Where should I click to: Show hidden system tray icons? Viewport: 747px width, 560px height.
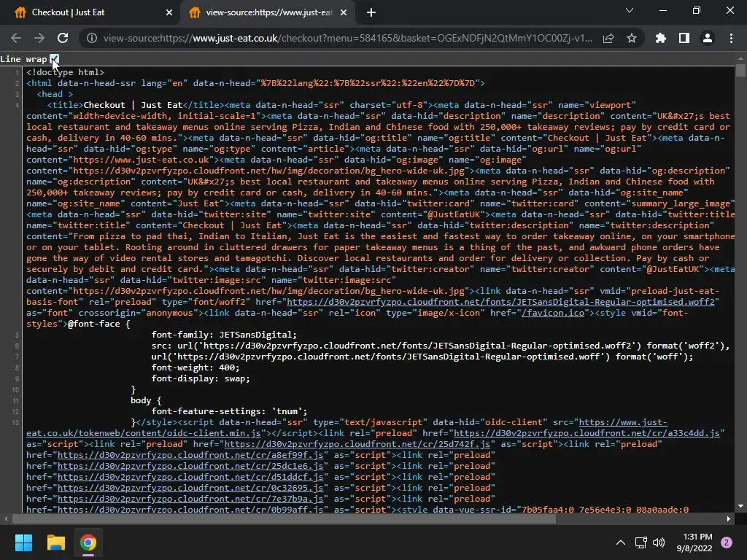pyautogui.click(x=620, y=542)
